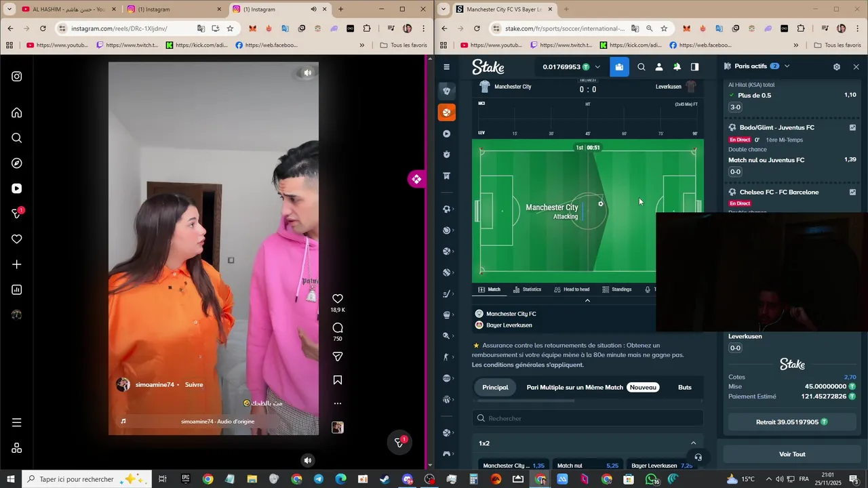
Task: Collapse the match tracker widget chevron
Action: coord(587,301)
